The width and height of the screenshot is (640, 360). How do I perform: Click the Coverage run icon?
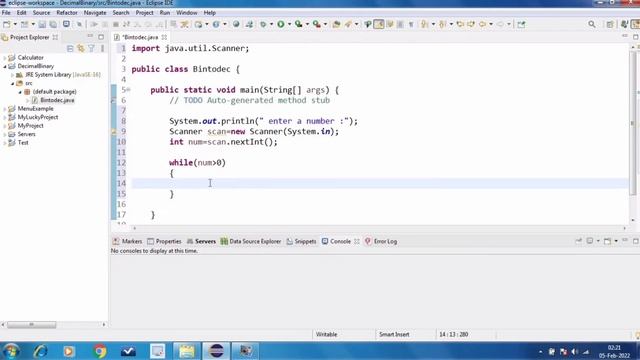point(298,24)
